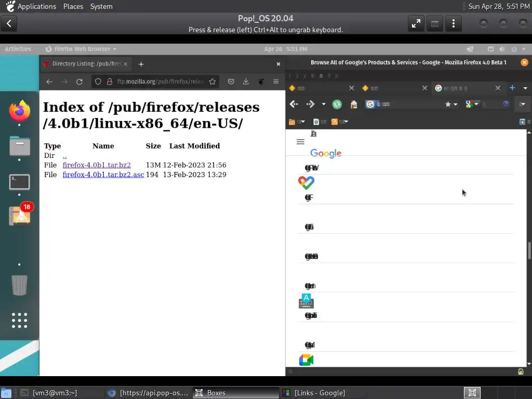Switch to the first tab in Firefox 4 window
Viewport: 532px width, 399px height.
click(x=321, y=88)
